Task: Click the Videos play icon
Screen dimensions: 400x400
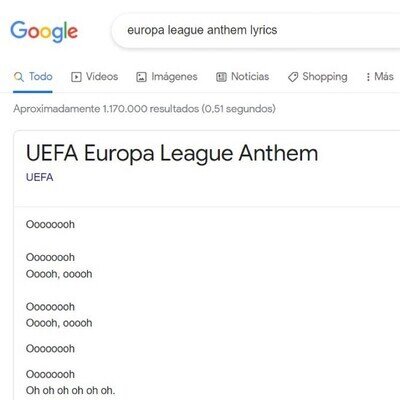Action: point(76,77)
